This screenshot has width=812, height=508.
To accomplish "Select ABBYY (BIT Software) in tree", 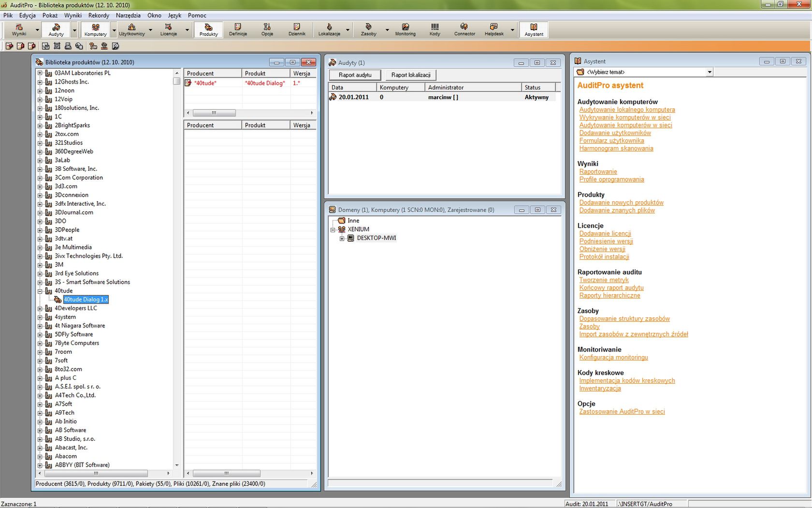I will [x=82, y=465].
